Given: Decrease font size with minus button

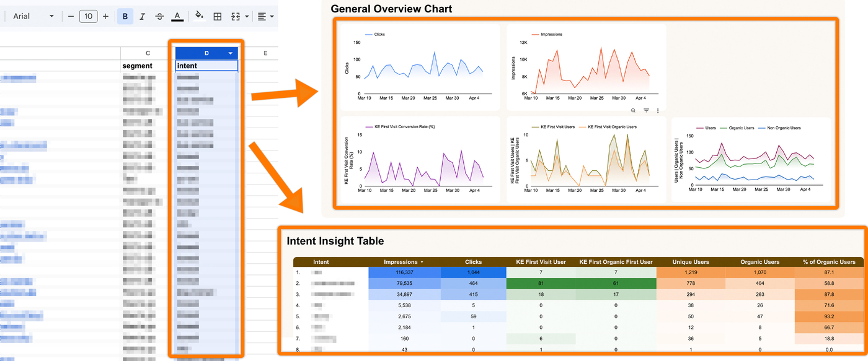Looking at the screenshot, I should click(71, 16).
